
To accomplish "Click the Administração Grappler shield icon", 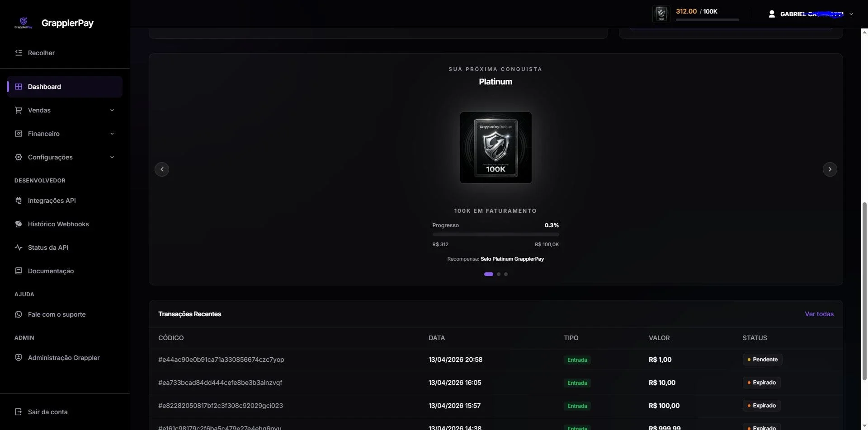I will 19,358.
